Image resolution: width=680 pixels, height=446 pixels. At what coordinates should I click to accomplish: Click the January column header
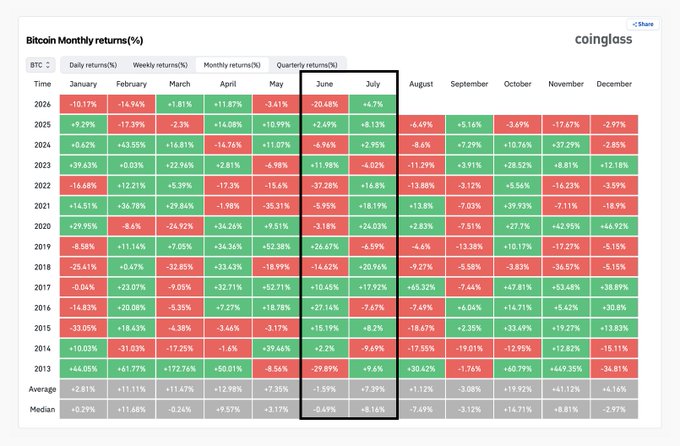pos(83,84)
